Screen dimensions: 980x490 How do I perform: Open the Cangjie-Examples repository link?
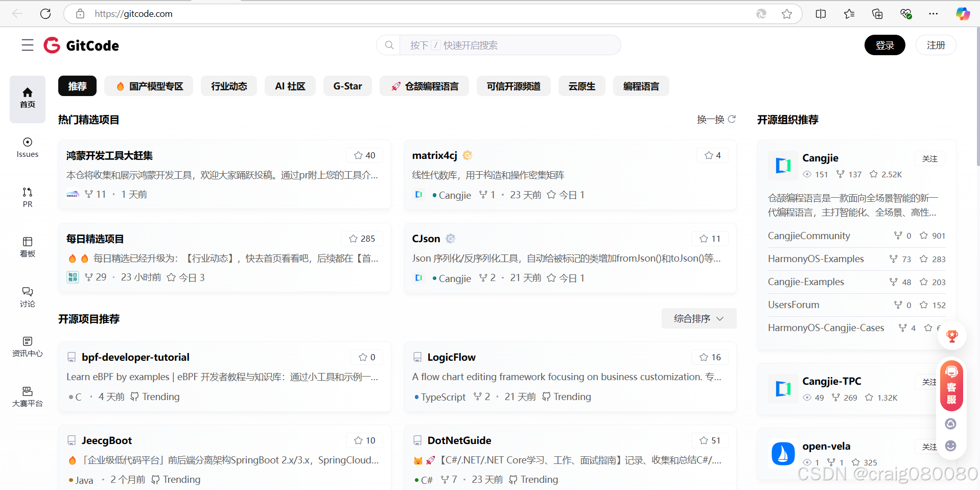[x=806, y=282]
